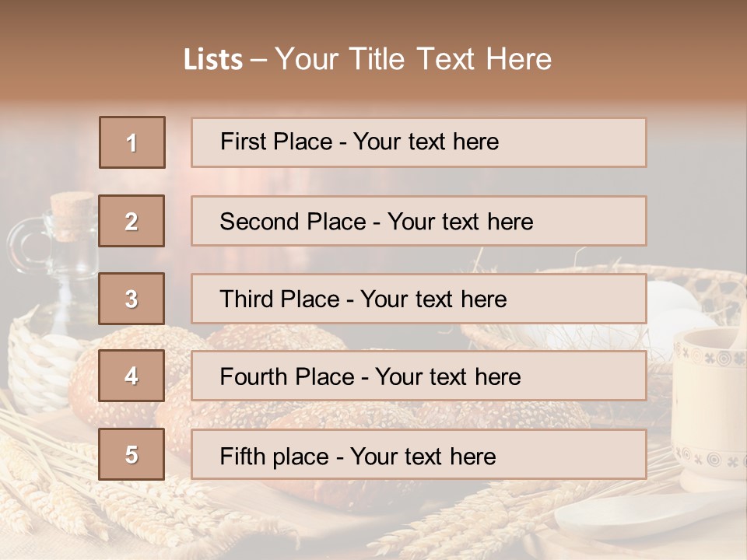Viewport: 747px width, 560px height.
Task: Select the First Place text box
Action: pyautogui.click(x=419, y=142)
